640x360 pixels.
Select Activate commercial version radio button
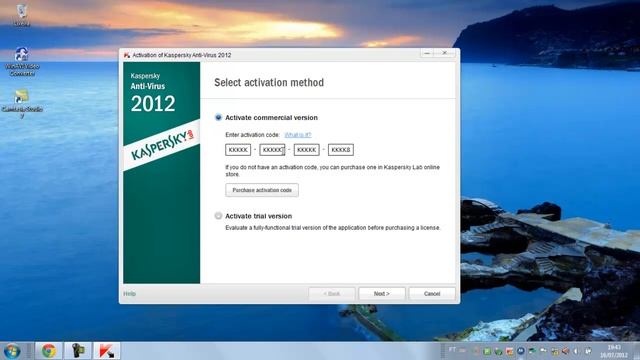(x=218, y=118)
